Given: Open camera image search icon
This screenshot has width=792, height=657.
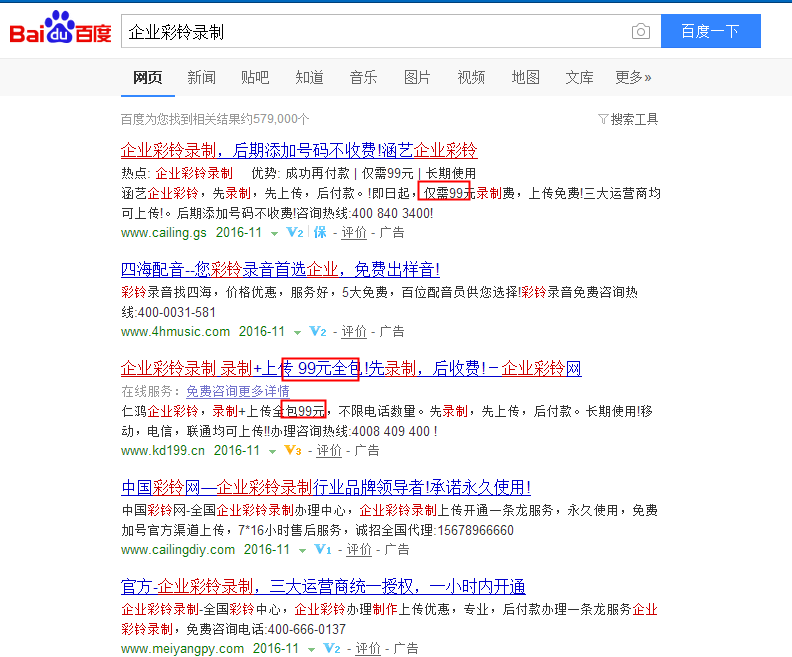Looking at the screenshot, I should 640,31.
